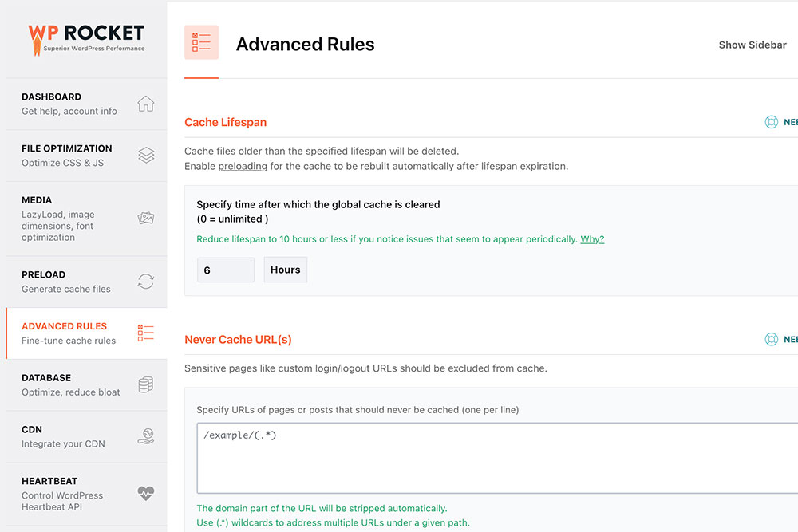Open the PRELOAD section
The image size is (798, 532).
coord(86,282)
